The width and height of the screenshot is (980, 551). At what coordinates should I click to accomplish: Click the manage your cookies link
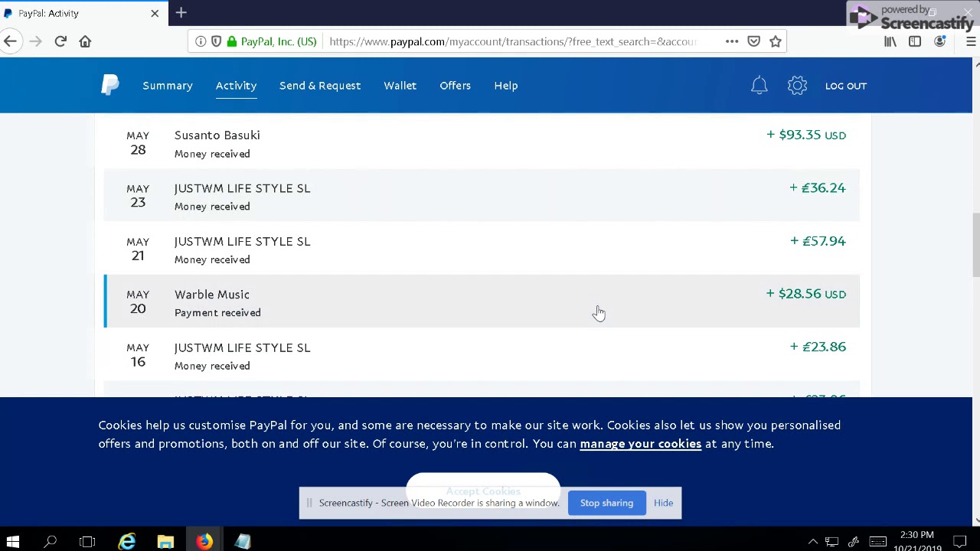640,444
